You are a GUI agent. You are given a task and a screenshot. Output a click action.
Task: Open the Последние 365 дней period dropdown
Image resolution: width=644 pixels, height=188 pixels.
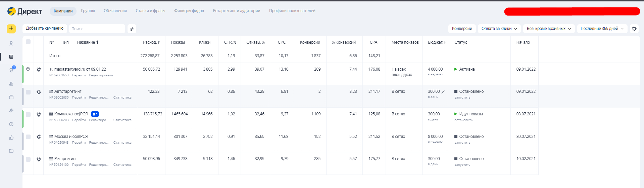(x=602, y=29)
